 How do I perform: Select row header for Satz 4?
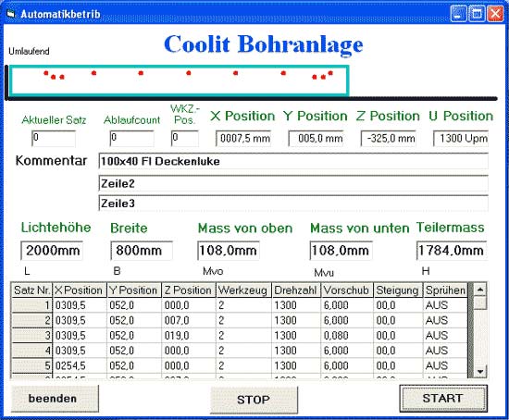pos(31,351)
